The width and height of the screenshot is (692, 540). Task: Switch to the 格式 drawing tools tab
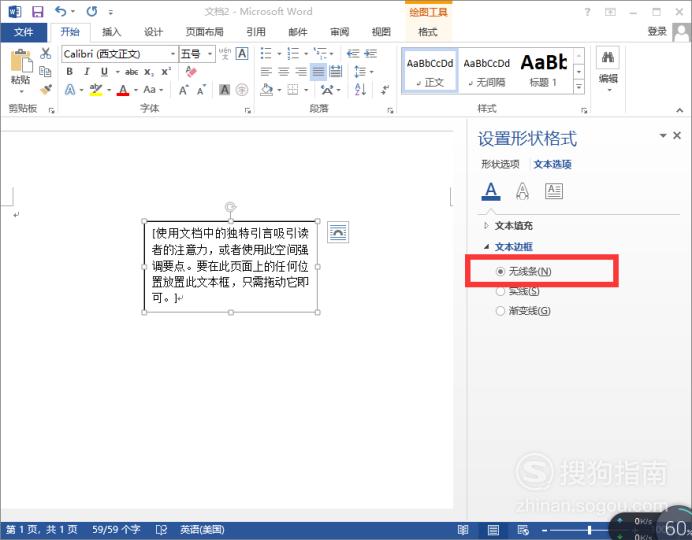tap(427, 32)
